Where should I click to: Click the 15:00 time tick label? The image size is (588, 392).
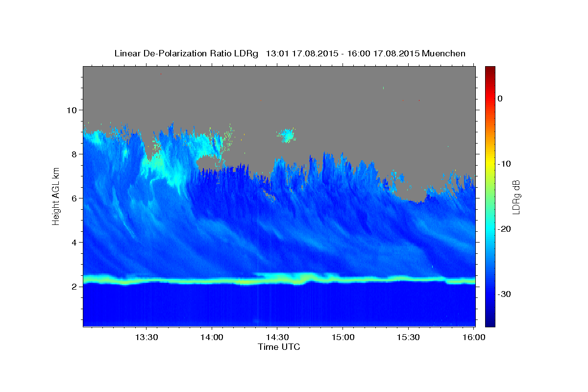[x=343, y=337]
